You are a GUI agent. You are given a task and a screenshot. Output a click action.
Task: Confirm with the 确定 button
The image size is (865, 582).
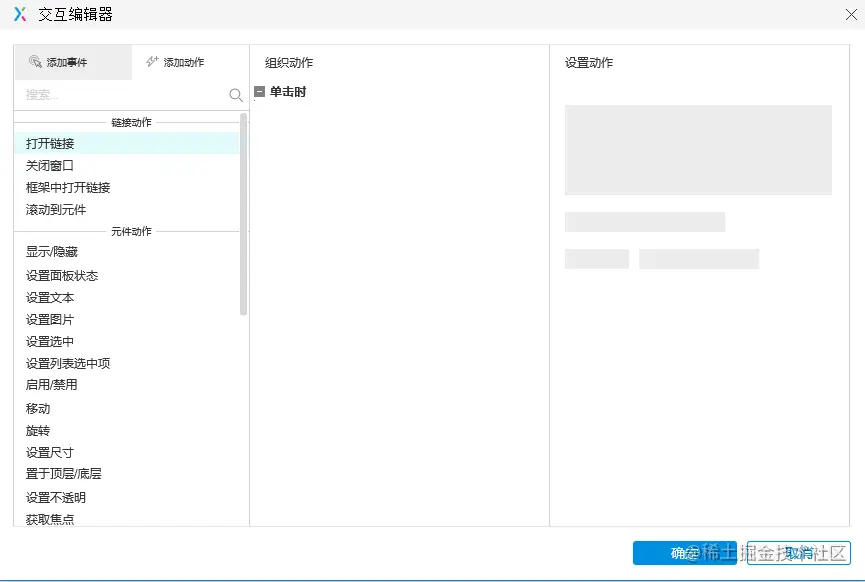(685, 553)
